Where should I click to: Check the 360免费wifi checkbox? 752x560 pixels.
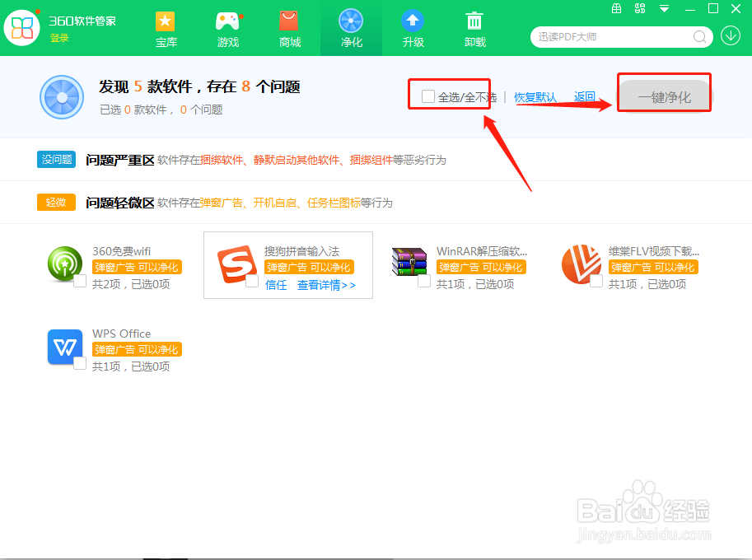pos(80,281)
